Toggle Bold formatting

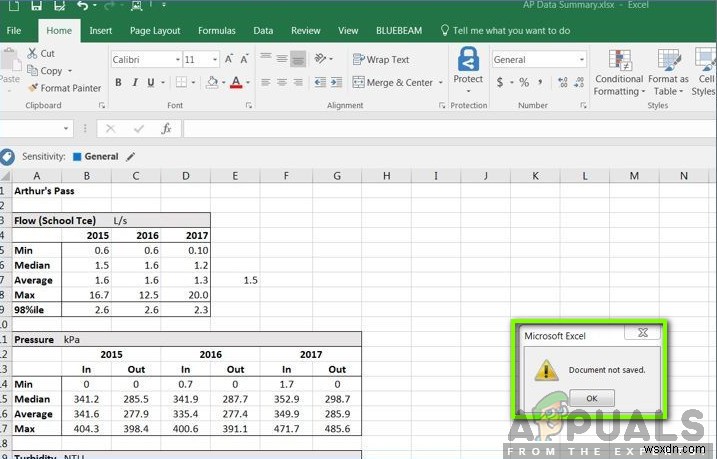point(118,82)
